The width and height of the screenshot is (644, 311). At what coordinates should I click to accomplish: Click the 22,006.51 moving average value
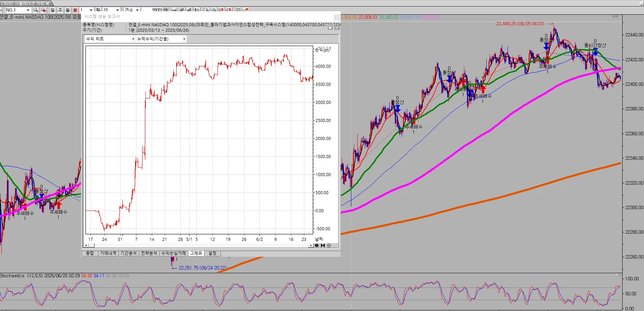[x=368, y=17]
